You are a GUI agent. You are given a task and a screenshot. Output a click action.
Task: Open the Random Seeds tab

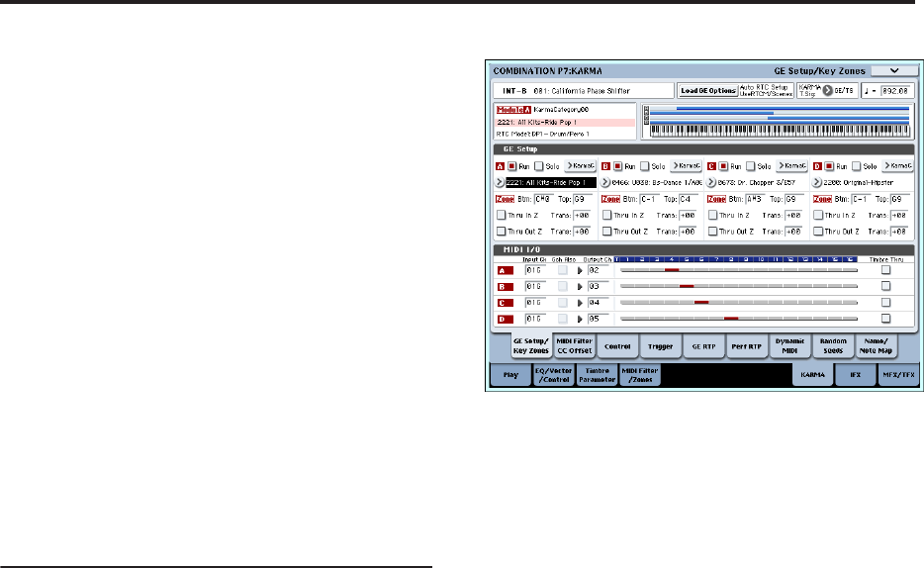(x=833, y=346)
